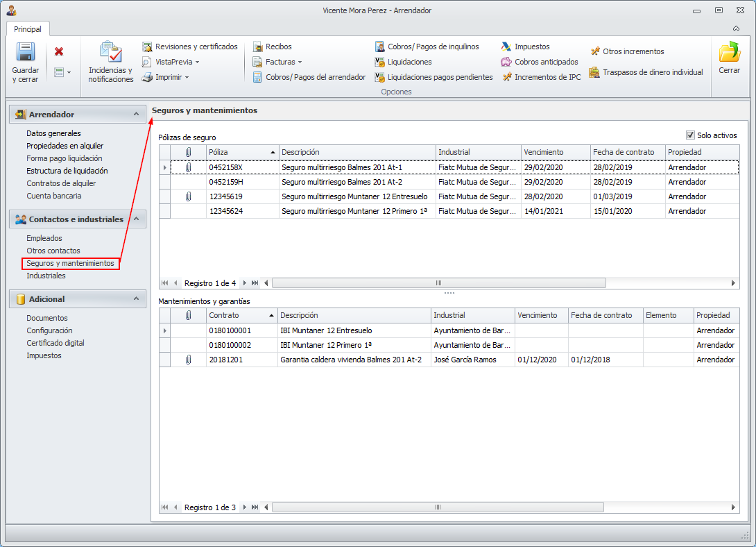Open the Imprimir dropdown menu

coord(187,77)
